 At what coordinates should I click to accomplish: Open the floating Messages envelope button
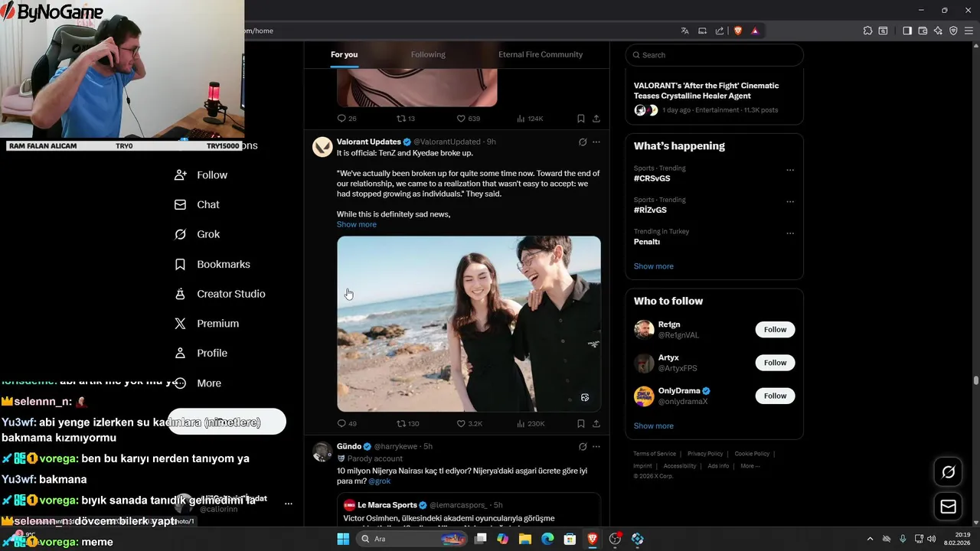pyautogui.click(x=948, y=507)
